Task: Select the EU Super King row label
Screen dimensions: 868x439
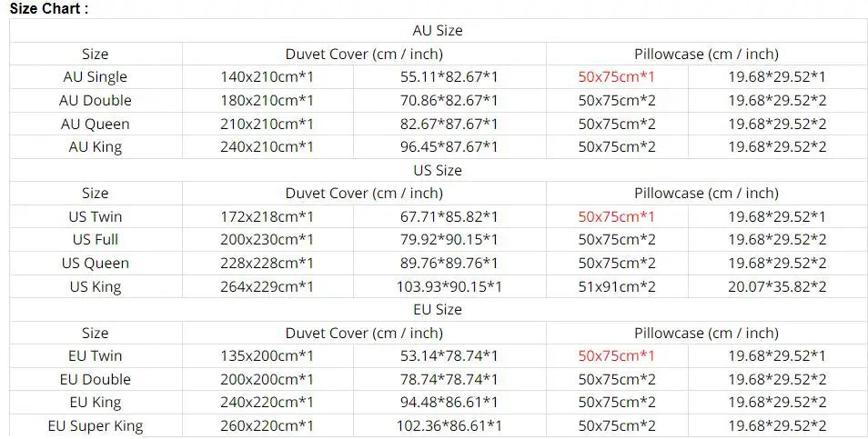Action: (x=96, y=426)
